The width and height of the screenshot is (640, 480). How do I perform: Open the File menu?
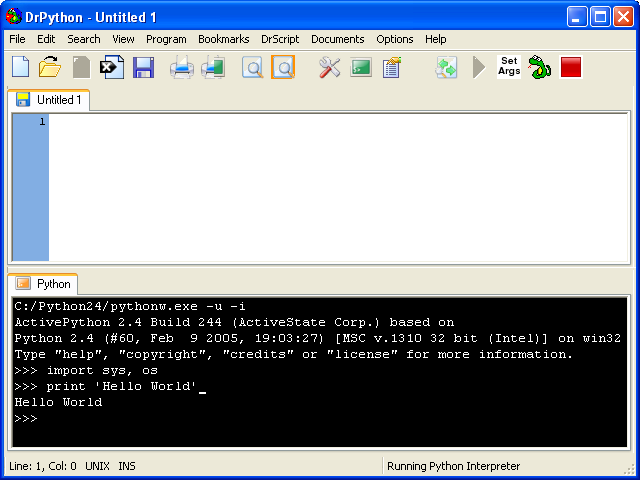coord(18,39)
